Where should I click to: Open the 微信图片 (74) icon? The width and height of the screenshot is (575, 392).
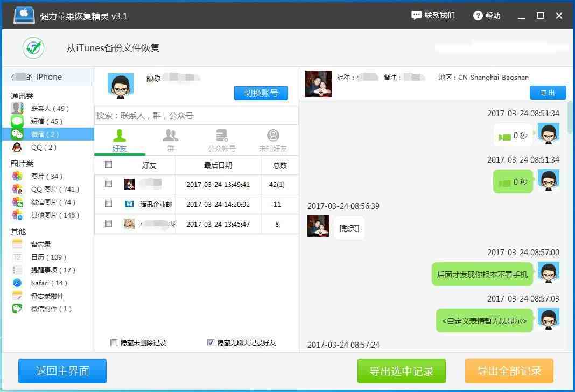(x=17, y=202)
